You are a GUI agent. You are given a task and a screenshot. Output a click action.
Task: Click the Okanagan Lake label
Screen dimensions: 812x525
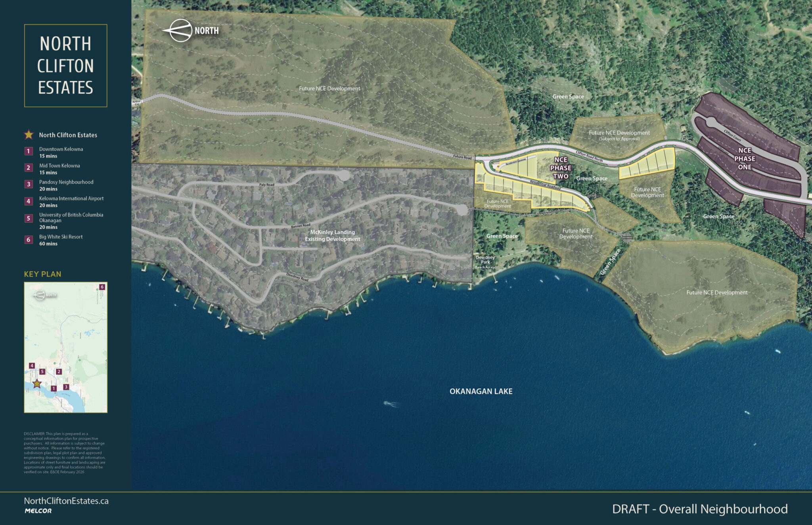click(x=481, y=391)
